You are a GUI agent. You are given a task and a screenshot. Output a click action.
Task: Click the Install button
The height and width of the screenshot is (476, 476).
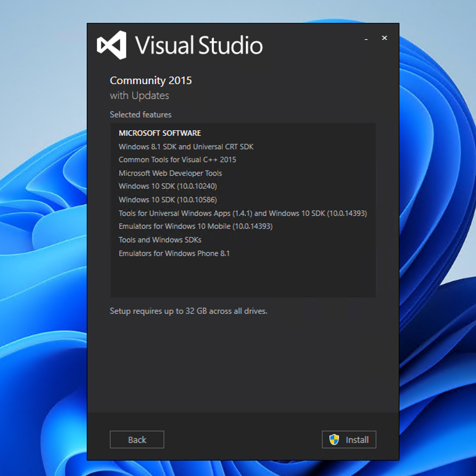point(349,439)
